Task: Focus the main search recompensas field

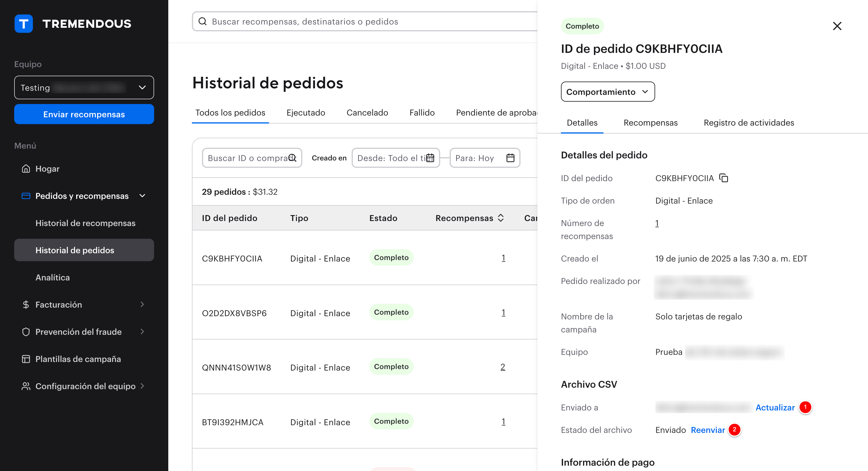Action: 337,22
